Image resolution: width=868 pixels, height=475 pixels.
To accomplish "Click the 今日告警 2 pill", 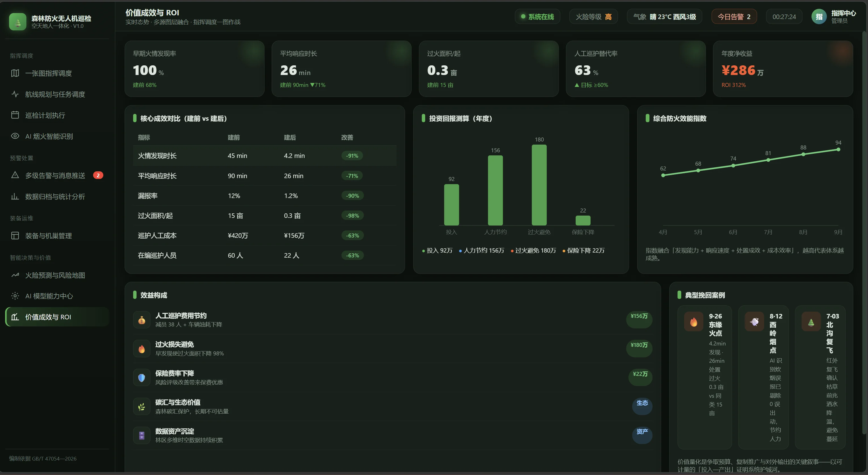I will (734, 16).
